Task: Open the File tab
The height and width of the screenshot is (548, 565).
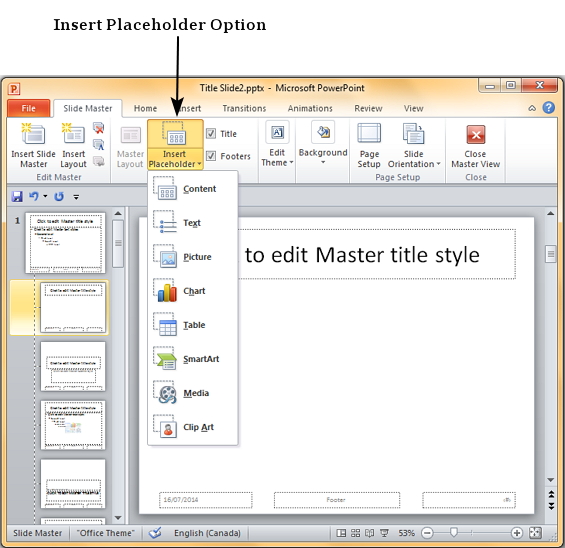Action: coord(28,108)
